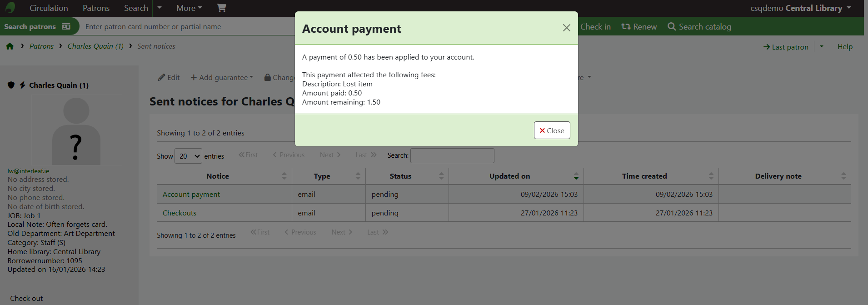The image size is (868, 305).
Task: Click the Charles Quain (1) breadcrumb
Action: pos(95,46)
